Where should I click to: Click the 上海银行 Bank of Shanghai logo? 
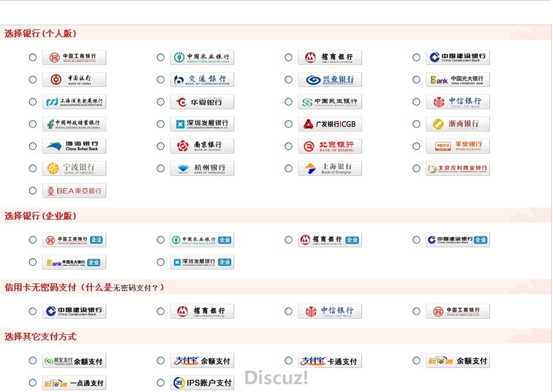pyautogui.click(x=330, y=168)
